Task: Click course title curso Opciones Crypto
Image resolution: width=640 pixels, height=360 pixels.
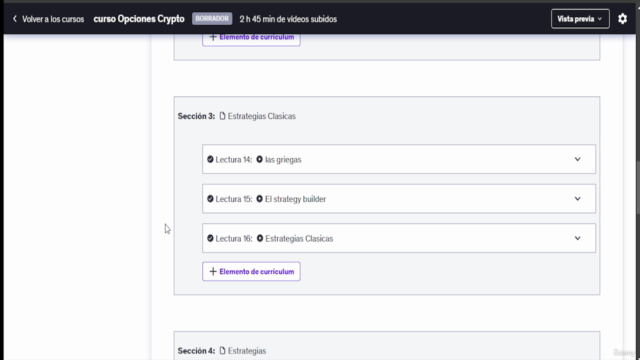Action: tap(139, 19)
